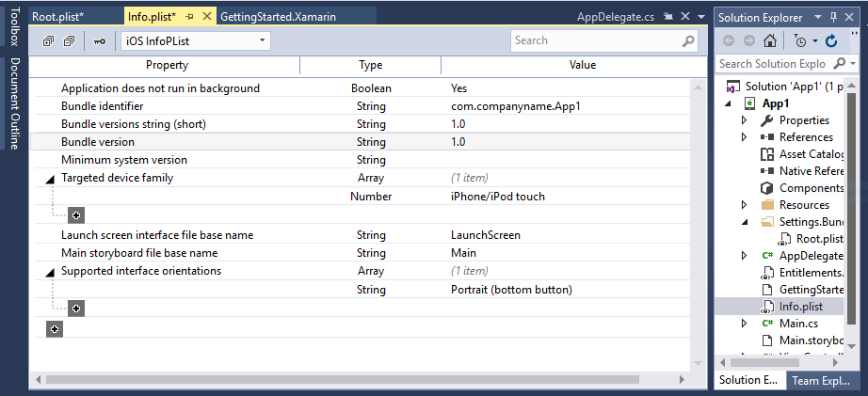Switch to the Root.plist tab

click(56, 17)
